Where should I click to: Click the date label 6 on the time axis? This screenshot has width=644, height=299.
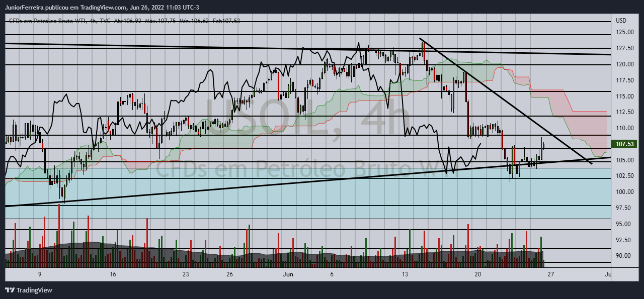pos(332,274)
